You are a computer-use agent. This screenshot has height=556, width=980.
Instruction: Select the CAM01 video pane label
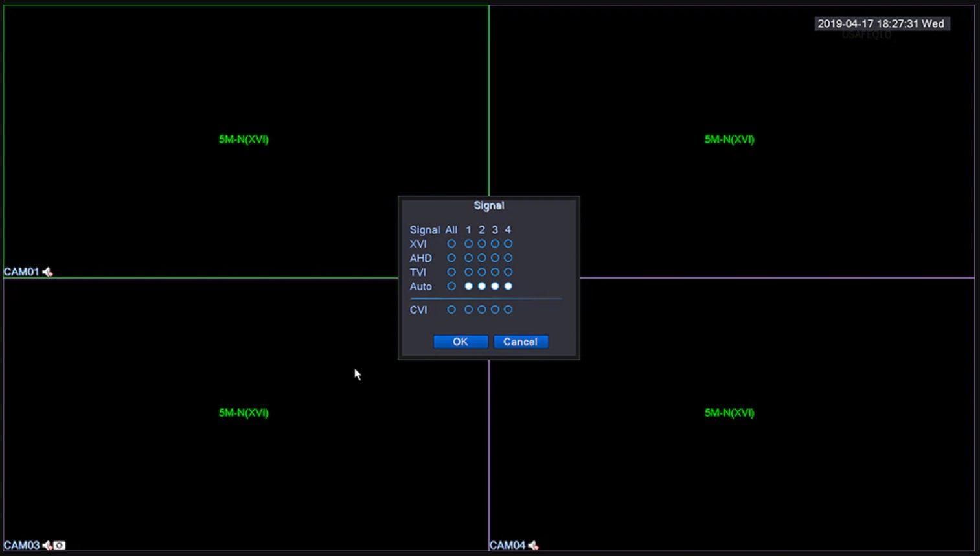coord(21,272)
